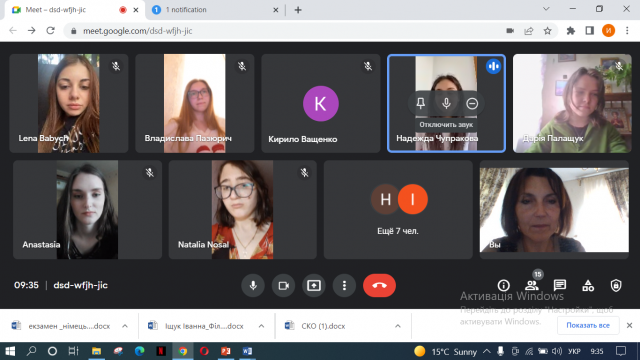Show participants list people icon
Viewport: 640px width, 360px height.
(x=532, y=285)
